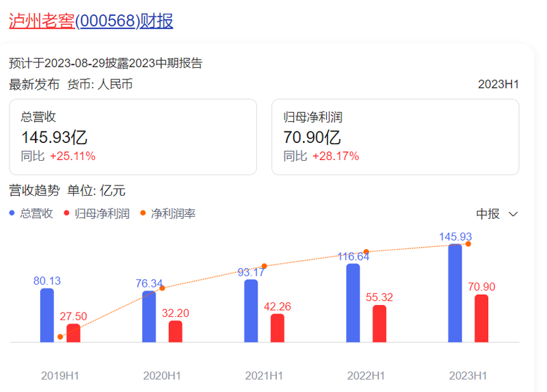Click the 42.26 profit value label
The width and height of the screenshot is (547, 392).
coord(278,306)
